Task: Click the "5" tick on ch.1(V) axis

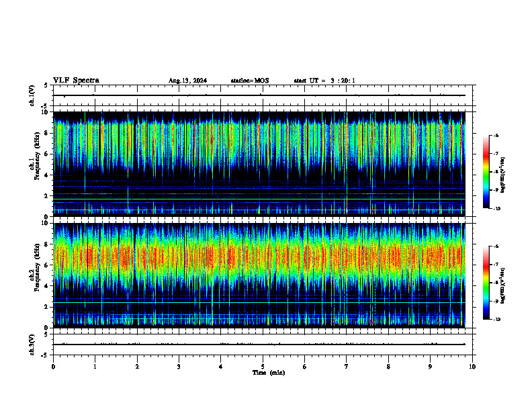Action: pos(47,85)
